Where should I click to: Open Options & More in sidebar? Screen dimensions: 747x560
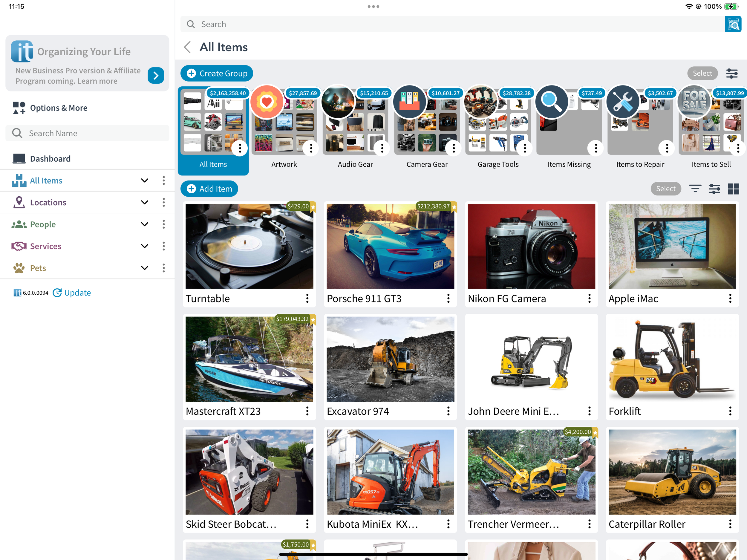(59, 108)
